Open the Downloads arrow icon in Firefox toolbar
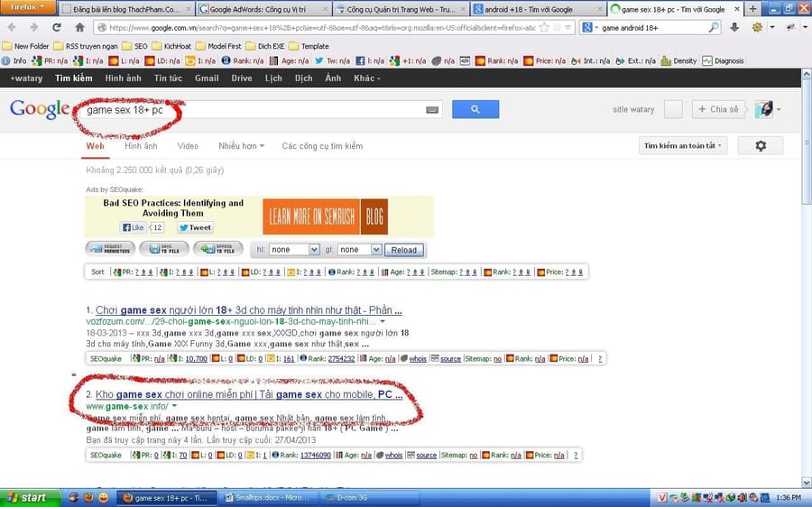This screenshot has height=507, width=812. (x=734, y=27)
